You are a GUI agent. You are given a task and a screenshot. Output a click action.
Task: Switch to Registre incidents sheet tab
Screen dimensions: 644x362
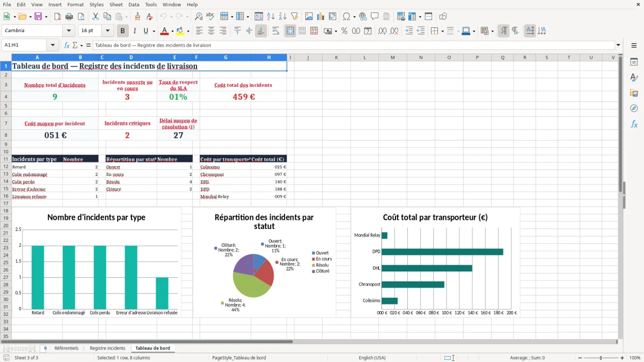107,348
